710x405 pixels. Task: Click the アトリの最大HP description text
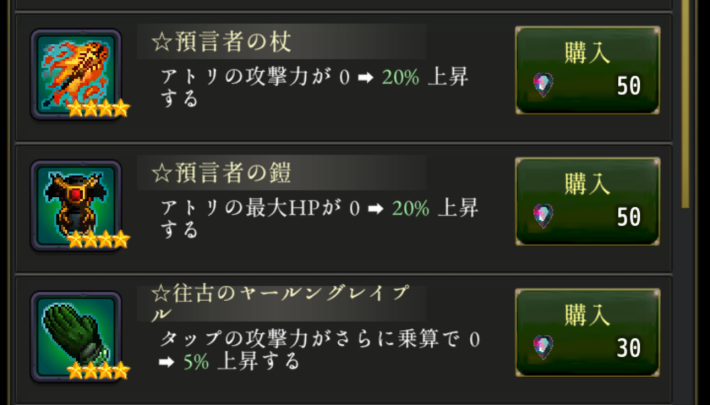click(x=319, y=219)
